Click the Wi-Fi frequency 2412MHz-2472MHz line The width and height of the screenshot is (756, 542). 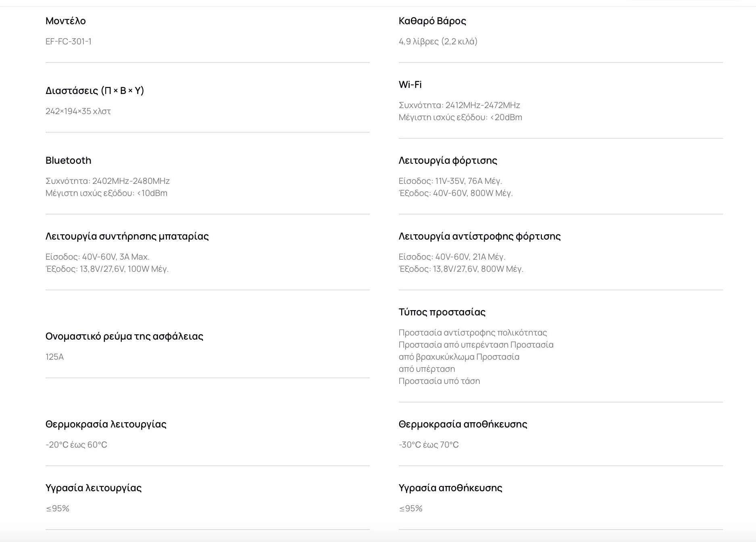pyautogui.click(x=459, y=105)
